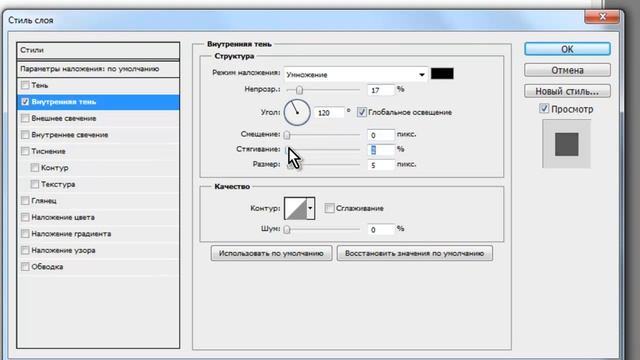Click the angle dial control
Image resolution: width=640 pixels, height=360 pixels.
click(x=297, y=112)
